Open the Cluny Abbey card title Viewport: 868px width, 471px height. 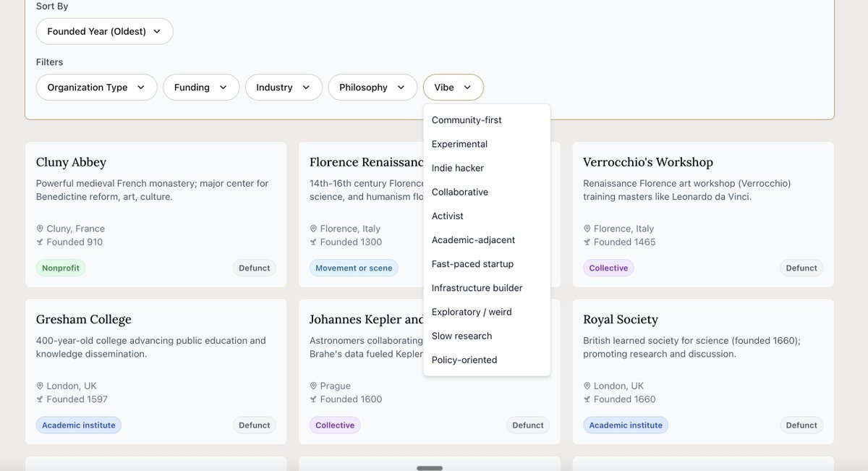tap(71, 162)
